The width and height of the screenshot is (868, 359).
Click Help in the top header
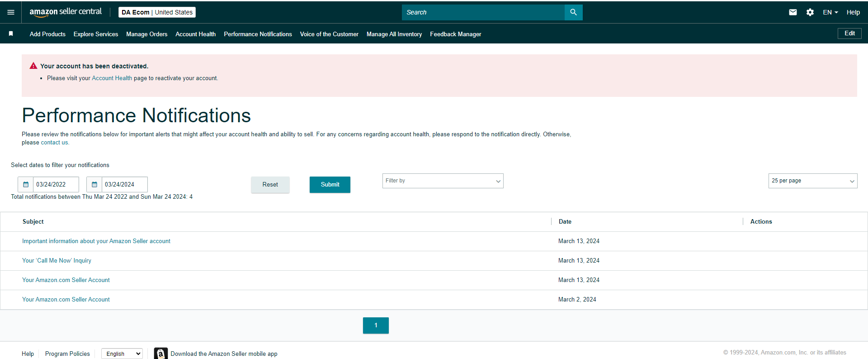(x=853, y=12)
